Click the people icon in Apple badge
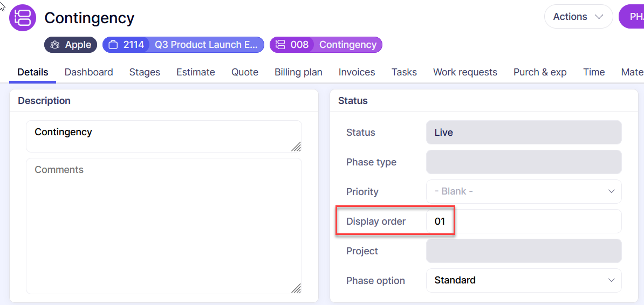 54,45
